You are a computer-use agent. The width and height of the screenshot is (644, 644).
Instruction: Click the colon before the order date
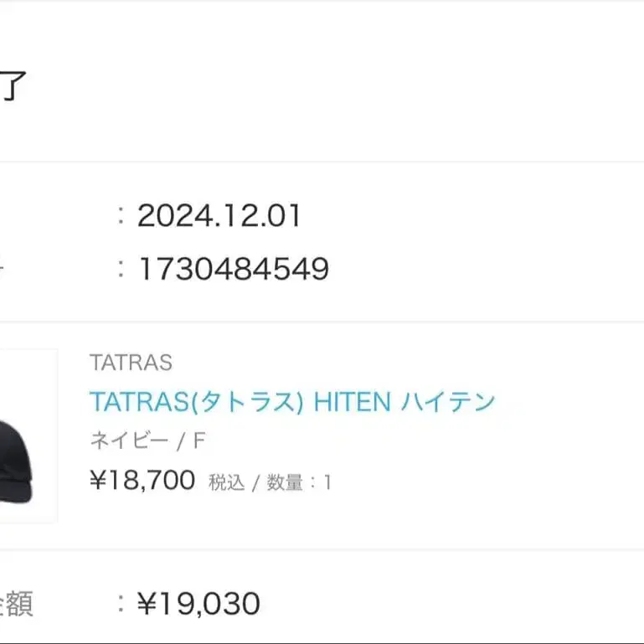(121, 217)
